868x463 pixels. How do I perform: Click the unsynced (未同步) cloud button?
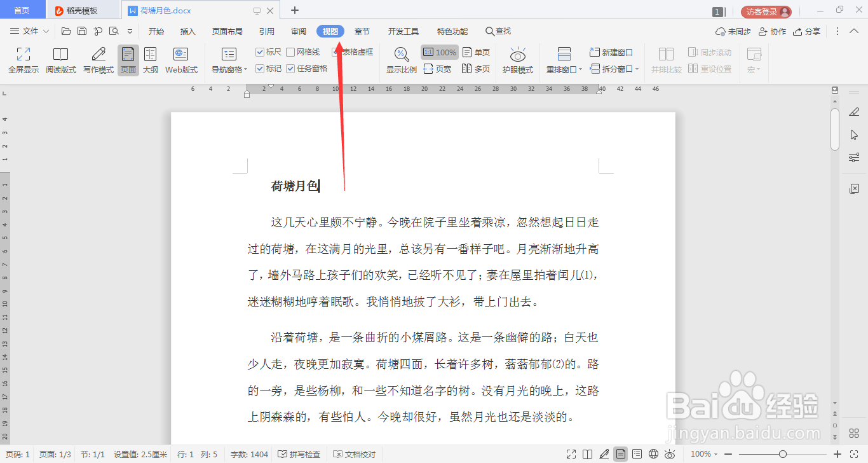[x=733, y=31]
